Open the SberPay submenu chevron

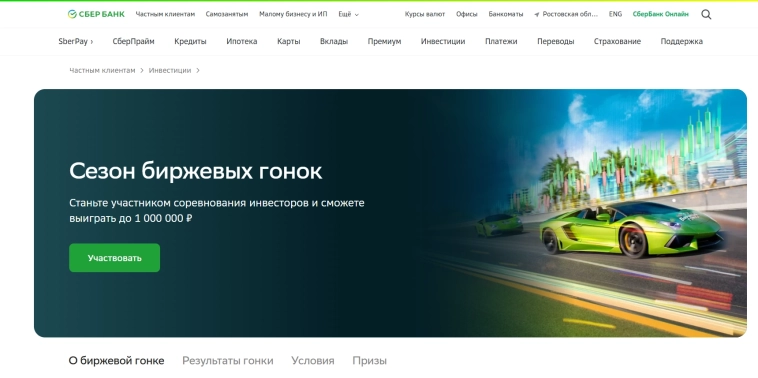[x=91, y=42]
